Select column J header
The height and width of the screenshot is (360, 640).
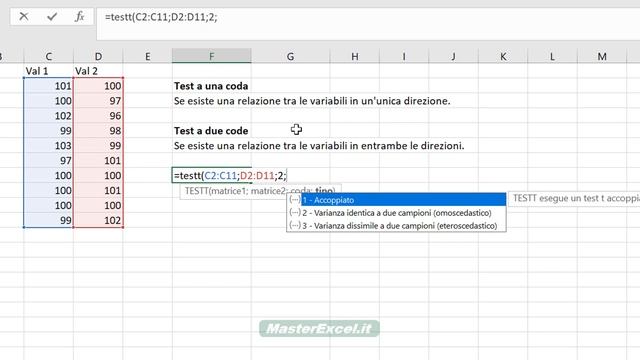tap(453, 56)
